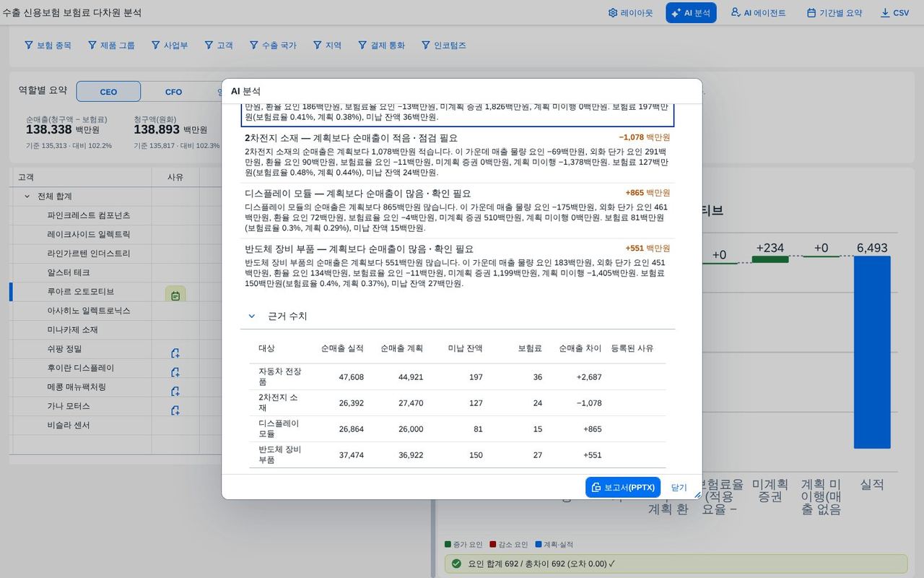Open the 보험 종목 filter
Screen dimensions: 924x578
pyautogui.click(x=48, y=45)
